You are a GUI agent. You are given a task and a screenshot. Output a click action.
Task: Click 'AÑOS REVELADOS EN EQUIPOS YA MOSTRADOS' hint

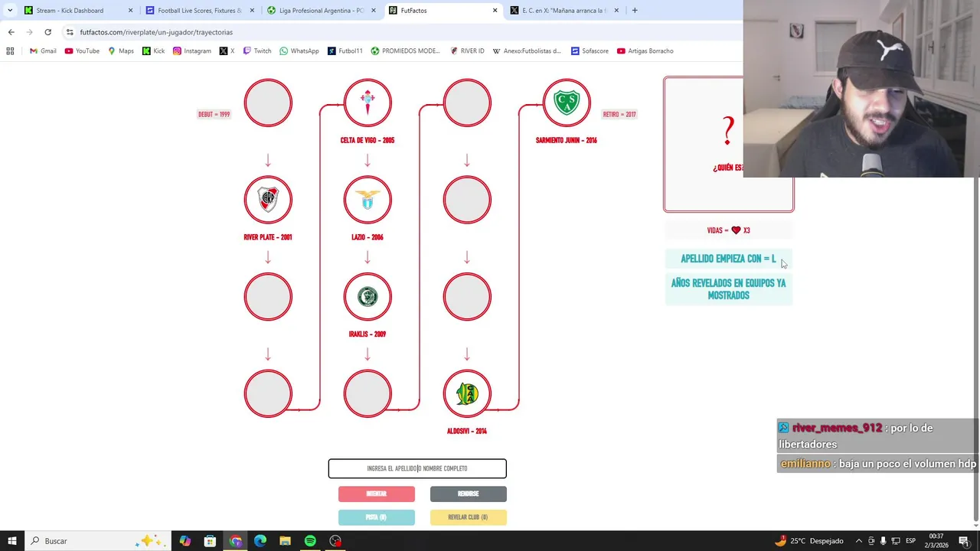tap(729, 289)
